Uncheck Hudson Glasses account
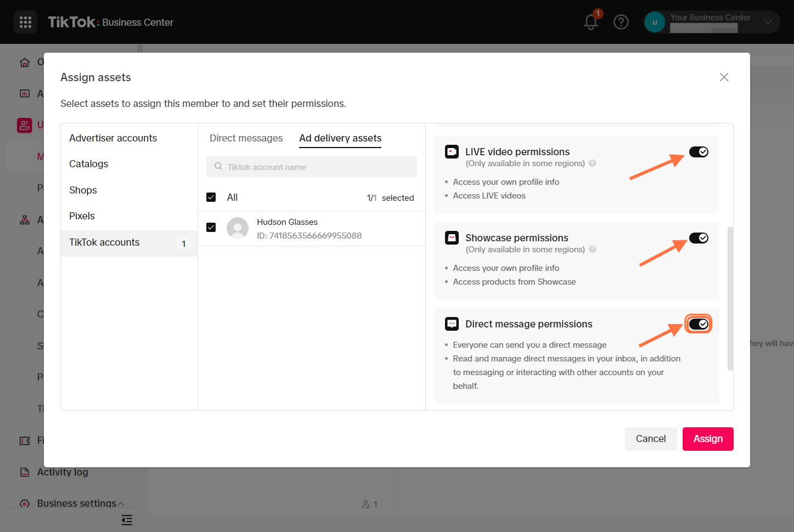The image size is (794, 532). pos(211,227)
